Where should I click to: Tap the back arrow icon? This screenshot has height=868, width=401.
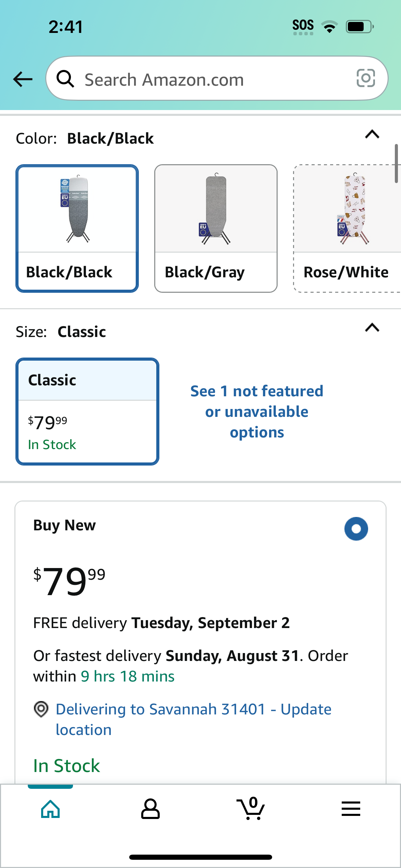[x=23, y=79]
